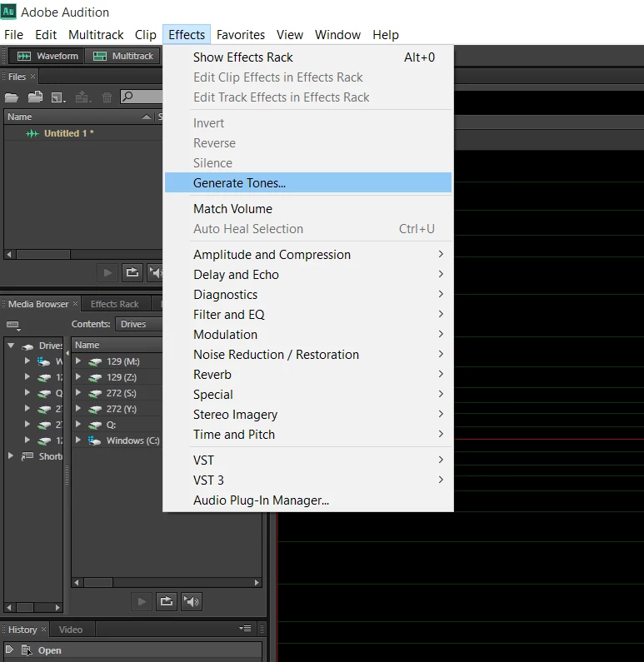This screenshot has width=644, height=662.
Task: Click the Loop Playback icon in Files panel
Action: click(x=132, y=273)
